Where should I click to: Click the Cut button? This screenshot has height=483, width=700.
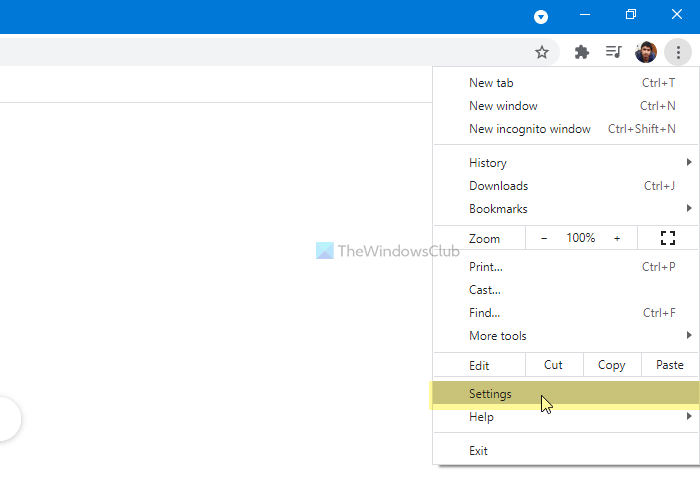tap(553, 365)
